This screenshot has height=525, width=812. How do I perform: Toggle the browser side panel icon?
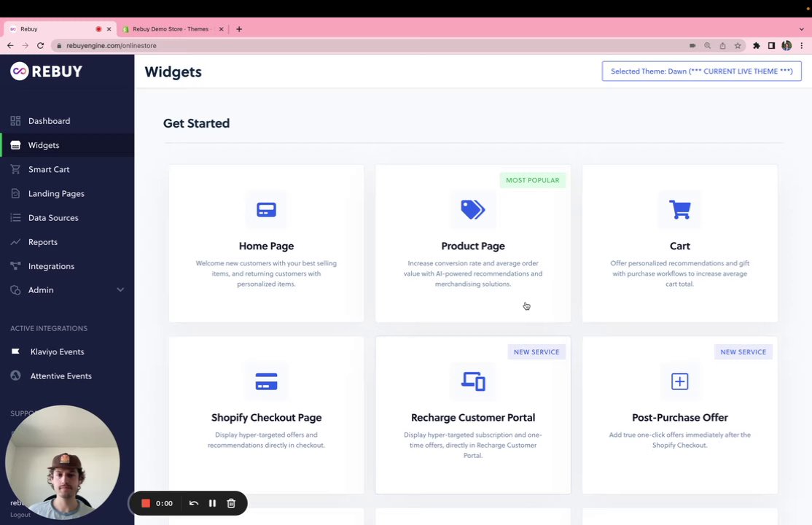click(x=772, y=46)
